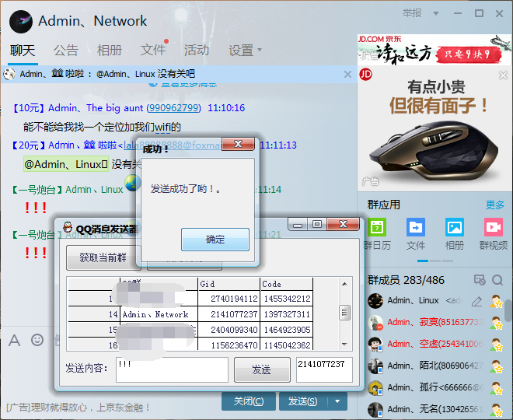
Task: Click the member message icon beside 群成员
Action: 480,280
